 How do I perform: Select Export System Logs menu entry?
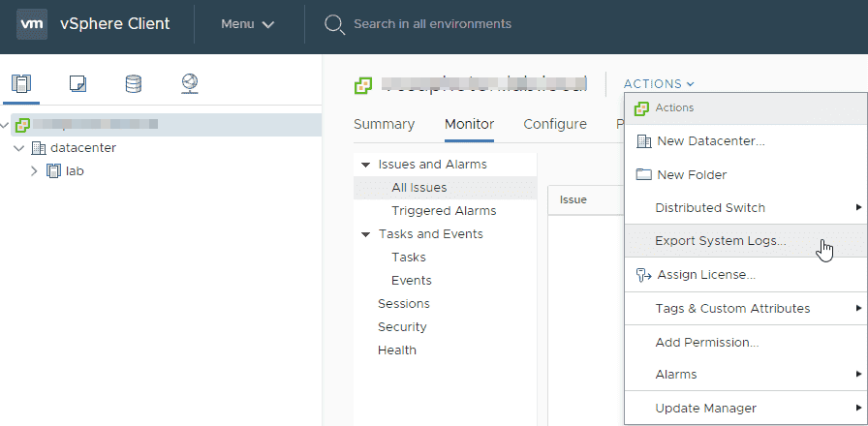tap(720, 241)
